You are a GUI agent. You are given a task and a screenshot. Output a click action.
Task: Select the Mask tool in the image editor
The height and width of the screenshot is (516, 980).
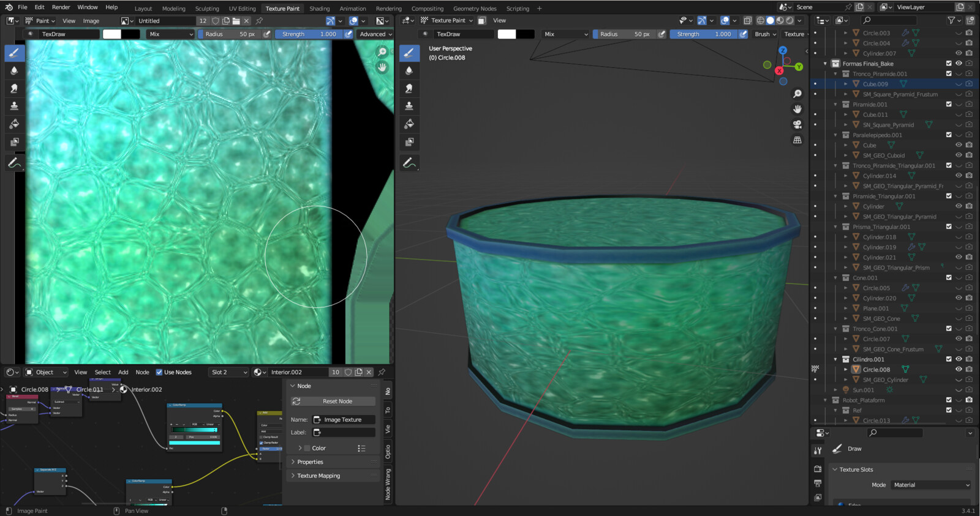pyautogui.click(x=14, y=141)
